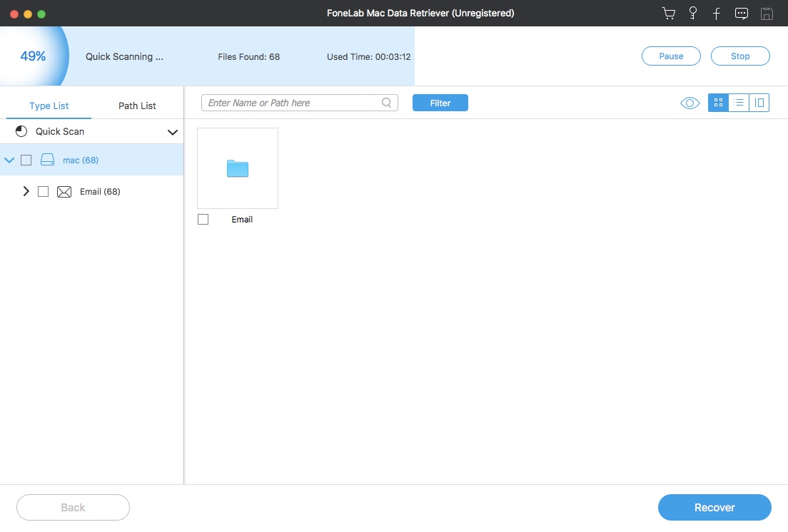788x532 pixels.
Task: Switch to the Type List tab
Action: click(x=49, y=106)
